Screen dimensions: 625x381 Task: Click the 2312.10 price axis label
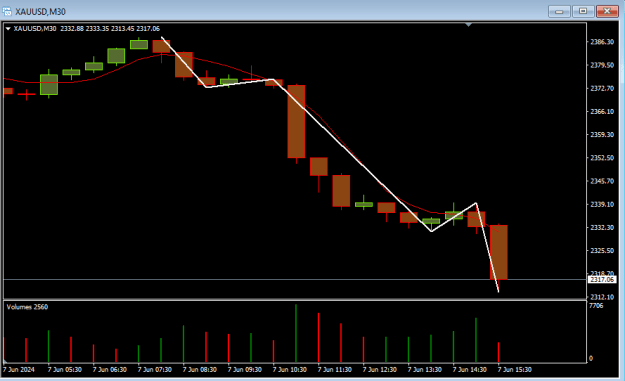pyautogui.click(x=602, y=297)
